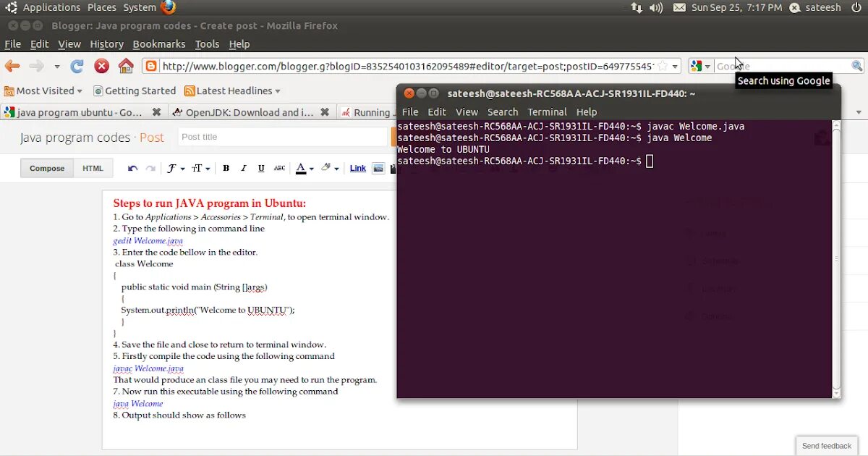The height and width of the screenshot is (456, 868).
Task: Click the Send feedback button
Action: (x=827, y=446)
